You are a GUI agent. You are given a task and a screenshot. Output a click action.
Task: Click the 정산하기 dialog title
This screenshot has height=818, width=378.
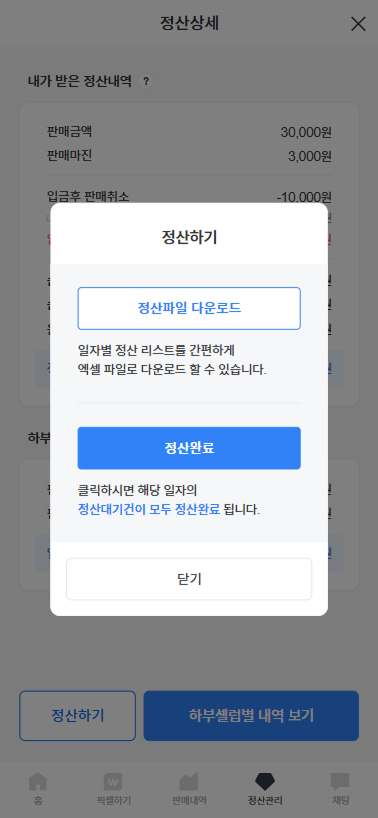click(189, 237)
